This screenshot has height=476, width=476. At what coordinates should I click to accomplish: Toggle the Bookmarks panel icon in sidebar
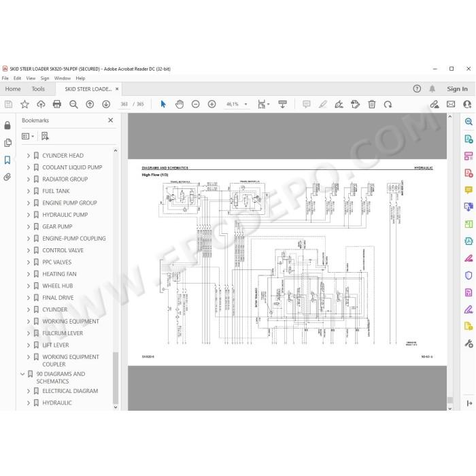tap(7, 160)
